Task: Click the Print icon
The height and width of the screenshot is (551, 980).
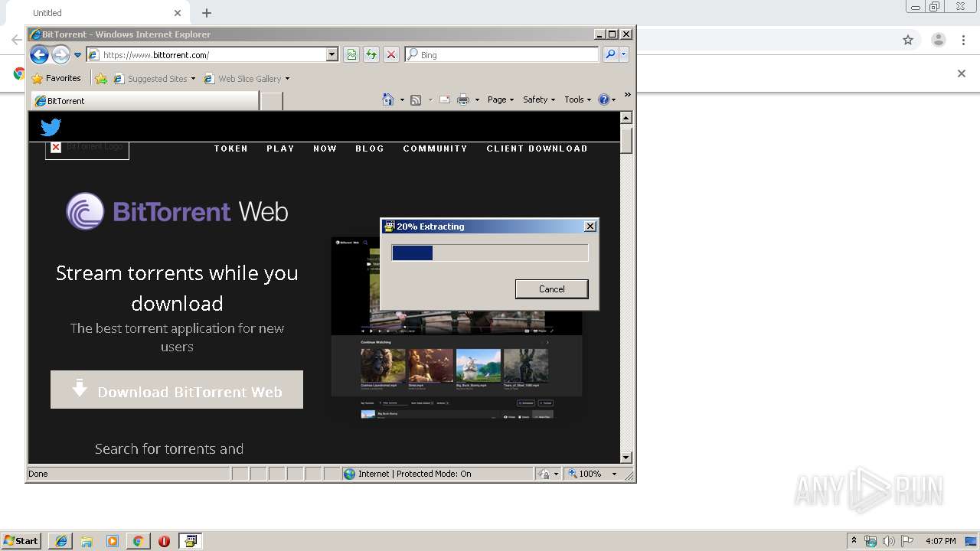Action: pyautogui.click(x=463, y=99)
